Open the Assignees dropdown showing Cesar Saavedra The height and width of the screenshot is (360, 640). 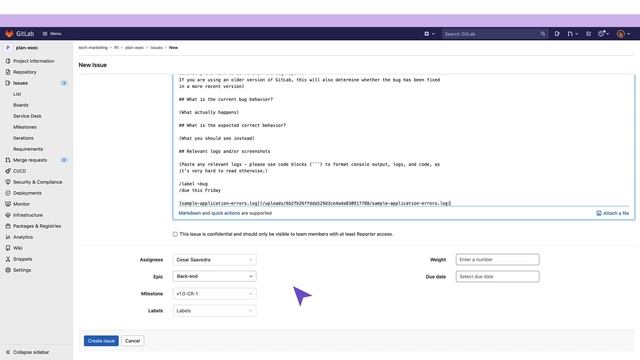point(215,260)
